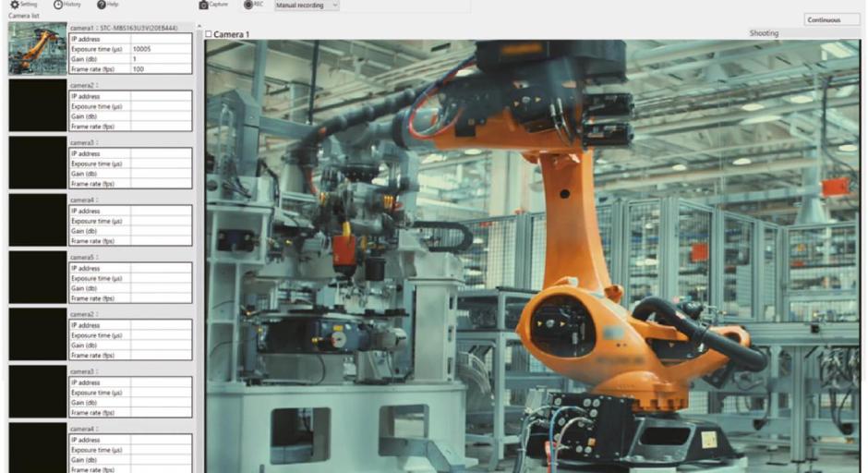Click camera1 exposure time value 10005
This screenshot has width=868, height=473.
pos(161,48)
